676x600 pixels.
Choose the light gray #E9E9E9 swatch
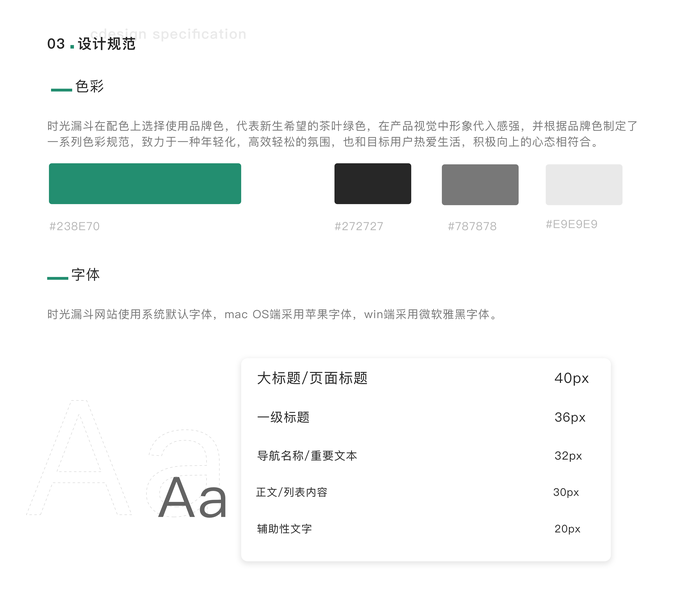[583, 185]
